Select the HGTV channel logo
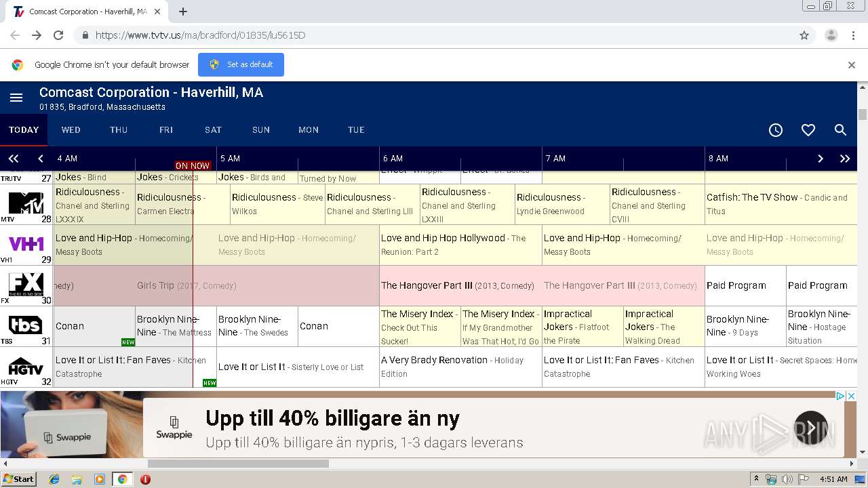868x488 pixels. tap(26, 367)
